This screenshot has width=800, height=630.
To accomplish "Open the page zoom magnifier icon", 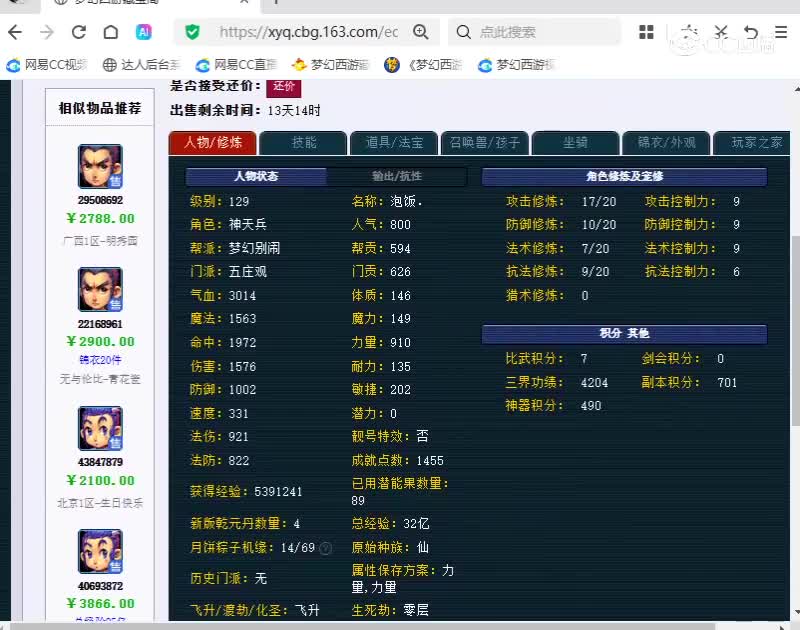I will pos(421,32).
